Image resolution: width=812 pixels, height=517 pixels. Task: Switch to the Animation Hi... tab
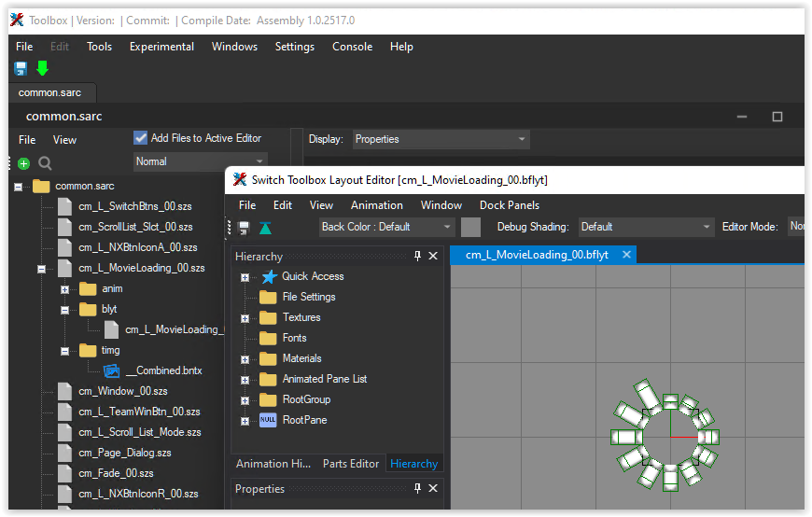pyautogui.click(x=273, y=464)
